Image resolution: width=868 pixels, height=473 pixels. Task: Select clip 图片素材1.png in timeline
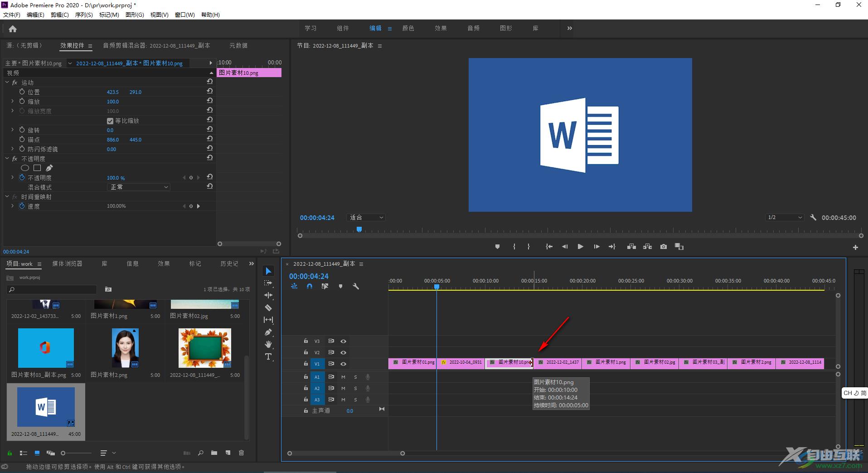point(606,363)
